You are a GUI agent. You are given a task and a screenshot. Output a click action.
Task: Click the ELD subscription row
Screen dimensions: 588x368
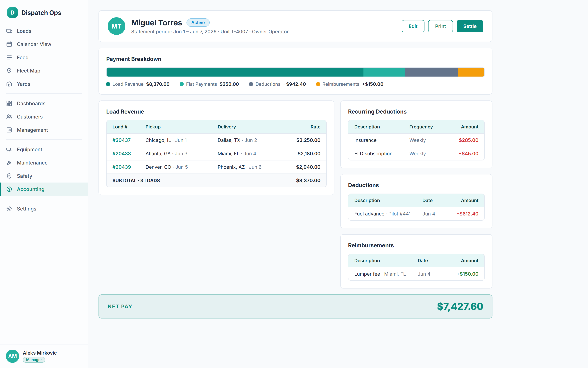tap(416, 154)
